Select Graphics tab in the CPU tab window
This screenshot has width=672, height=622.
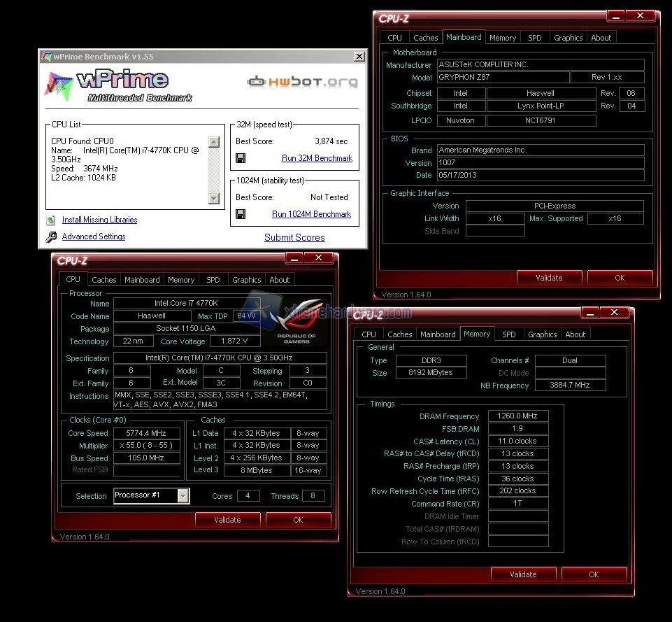coord(246,280)
